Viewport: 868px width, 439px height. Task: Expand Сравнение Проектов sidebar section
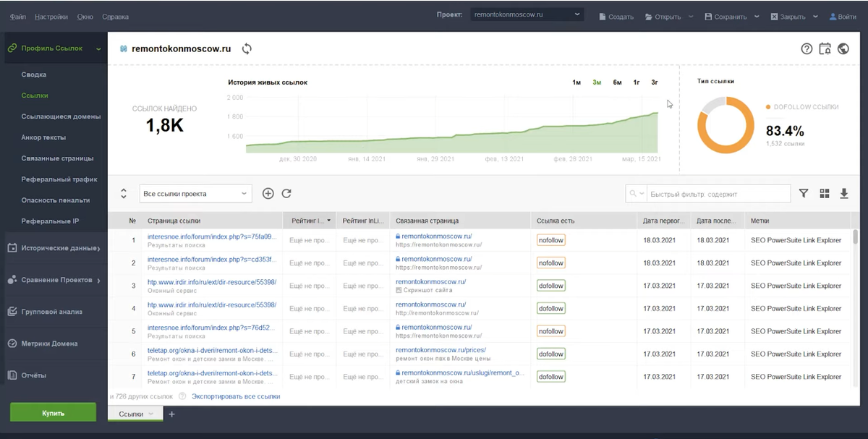pyautogui.click(x=54, y=280)
